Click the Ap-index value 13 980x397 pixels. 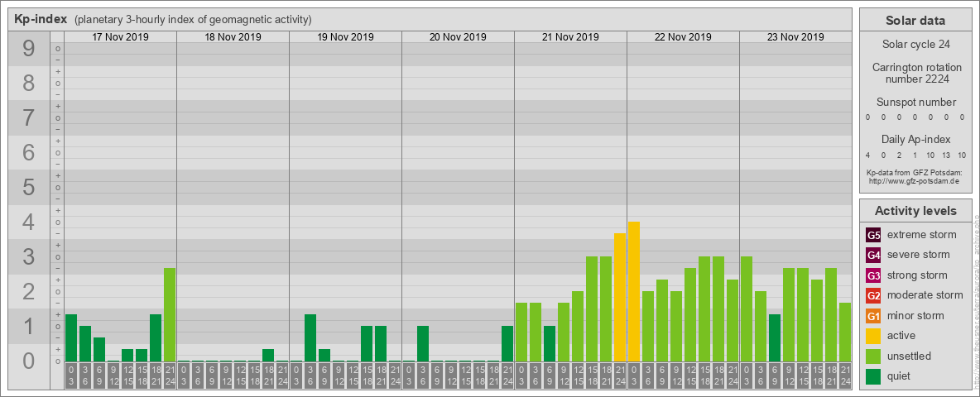946,155
